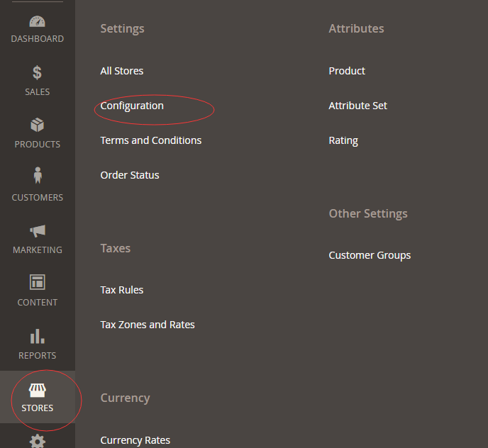Click the Settings section heading
The image size is (488, 448).
click(122, 29)
